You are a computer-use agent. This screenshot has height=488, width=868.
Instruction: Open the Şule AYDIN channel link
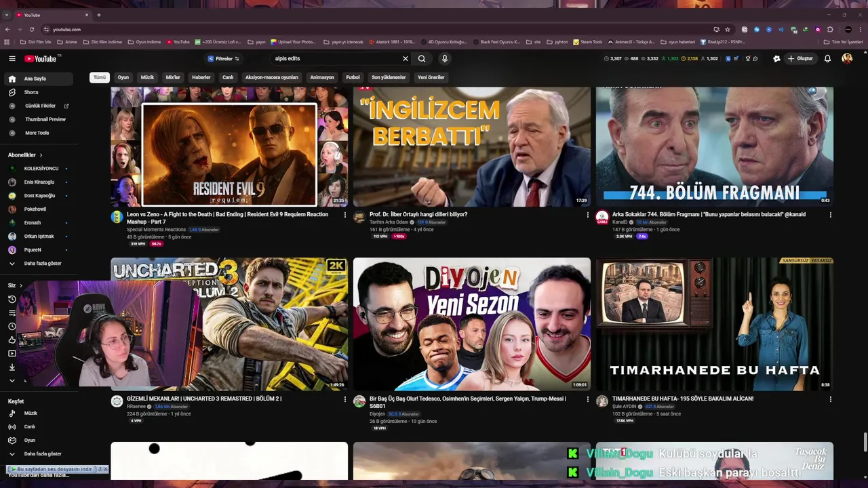pos(625,407)
